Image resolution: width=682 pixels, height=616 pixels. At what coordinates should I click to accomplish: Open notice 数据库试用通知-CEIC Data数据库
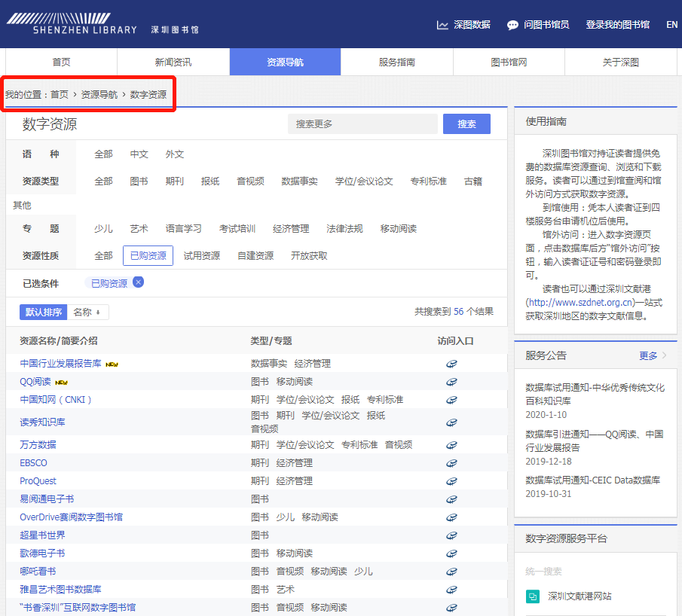(x=593, y=480)
